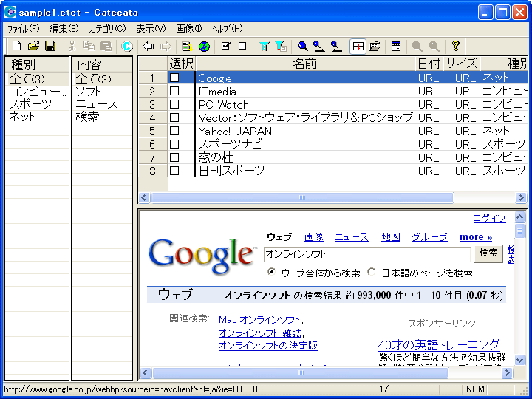Screen dimensions: 532x399
Task: Select コンピュー... in 種別 list
Action: click(37, 92)
